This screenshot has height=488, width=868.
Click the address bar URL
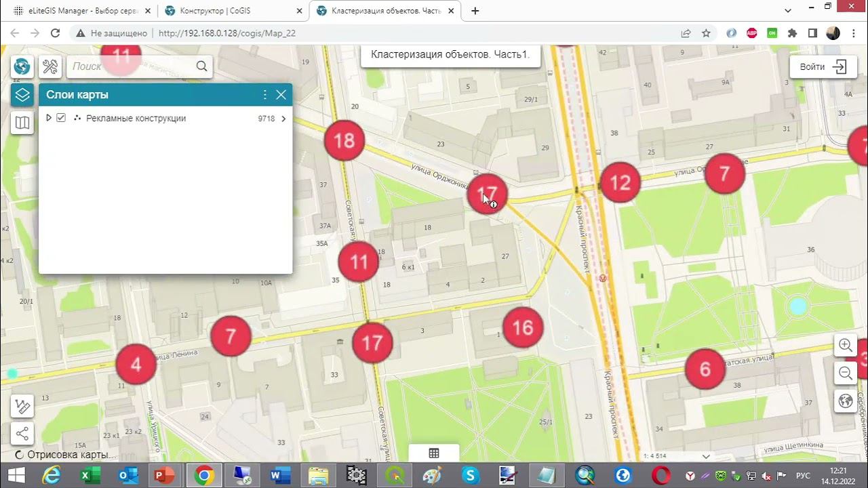[x=227, y=33]
